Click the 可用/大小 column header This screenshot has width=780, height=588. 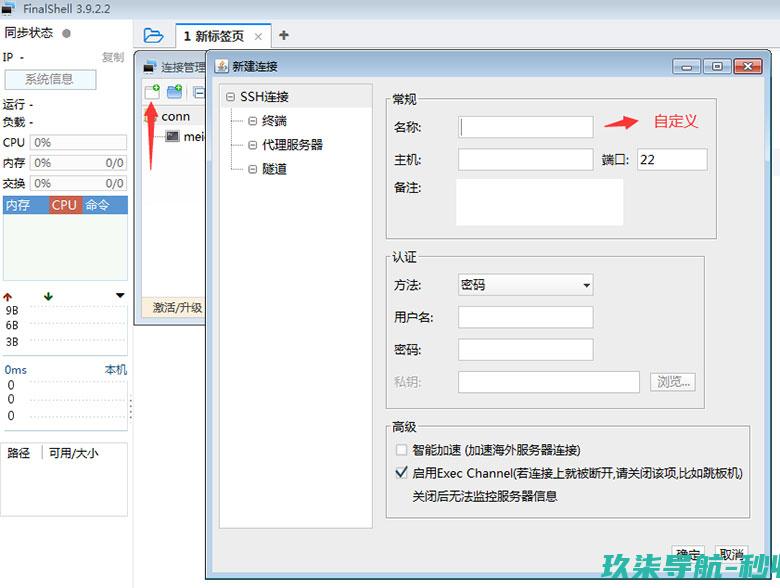coord(73,453)
